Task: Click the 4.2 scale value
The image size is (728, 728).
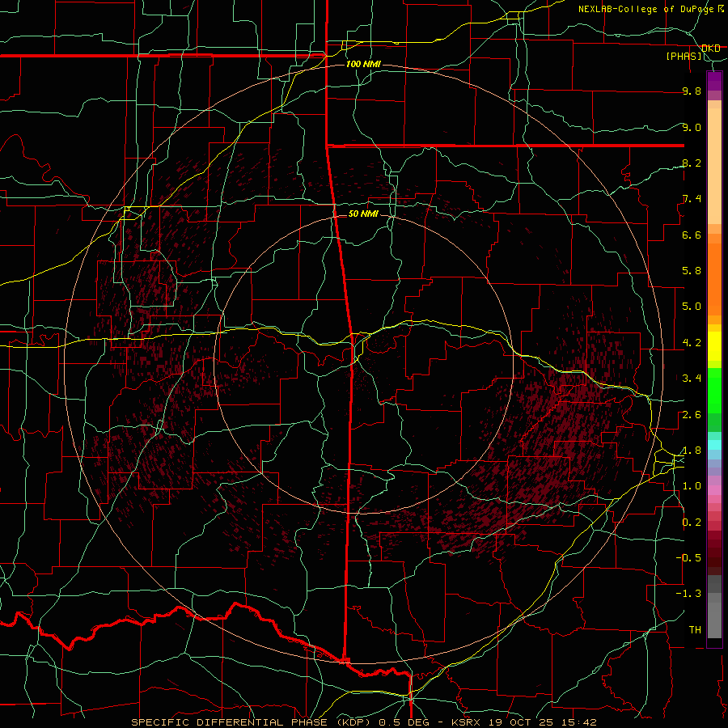Action: coord(692,343)
